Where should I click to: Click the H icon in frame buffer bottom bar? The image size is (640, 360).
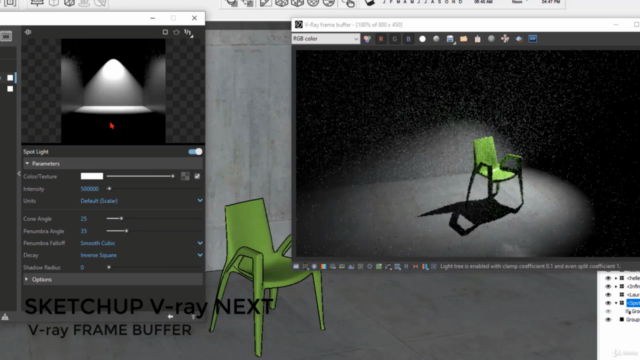pos(406,267)
